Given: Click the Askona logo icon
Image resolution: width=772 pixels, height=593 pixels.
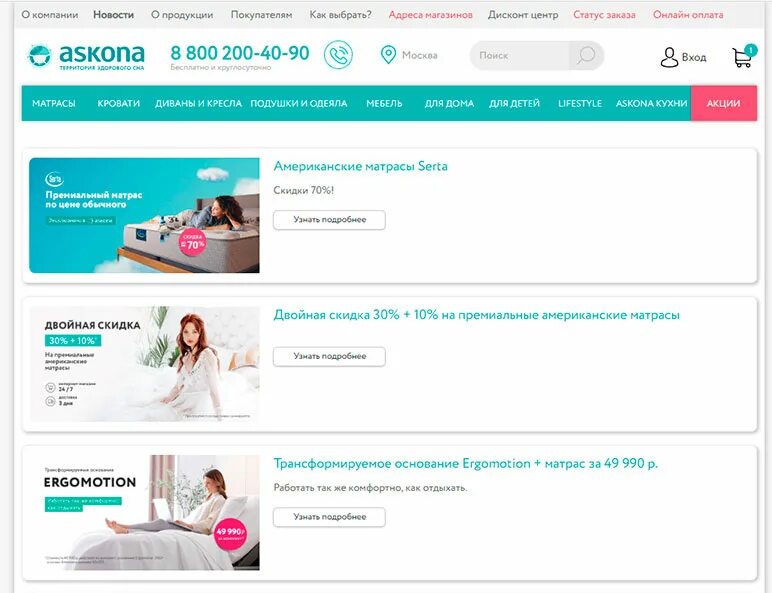Looking at the screenshot, I should (39, 55).
